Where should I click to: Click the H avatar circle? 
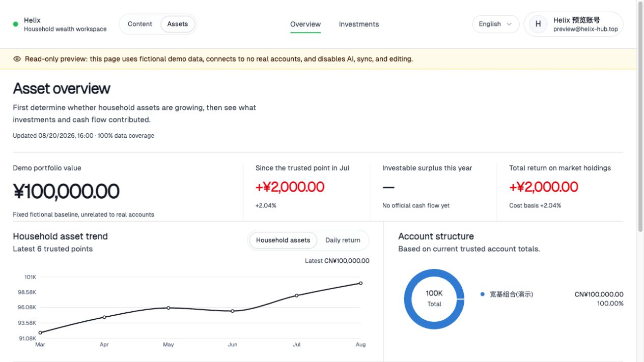pos(538,24)
